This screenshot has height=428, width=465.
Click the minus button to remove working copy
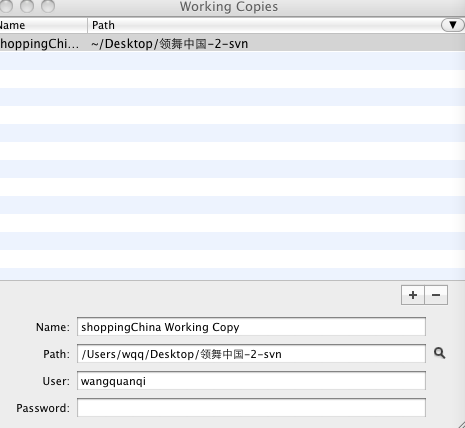click(436, 295)
